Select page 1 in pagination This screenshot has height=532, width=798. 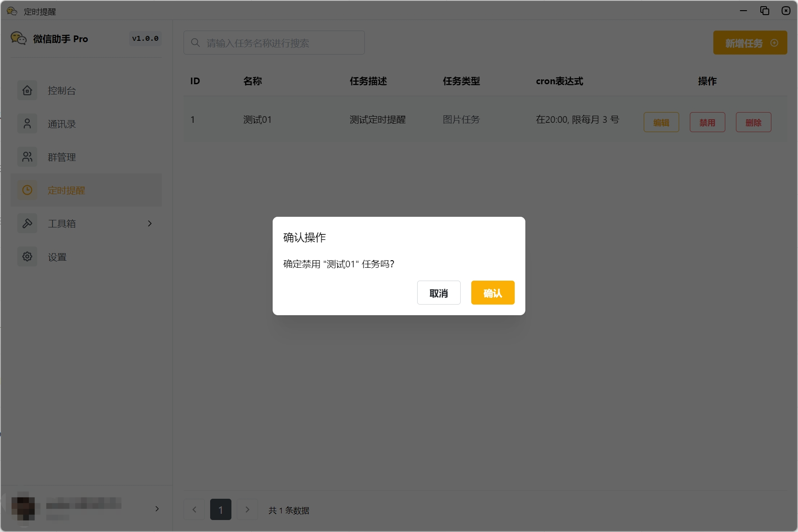[220, 509]
